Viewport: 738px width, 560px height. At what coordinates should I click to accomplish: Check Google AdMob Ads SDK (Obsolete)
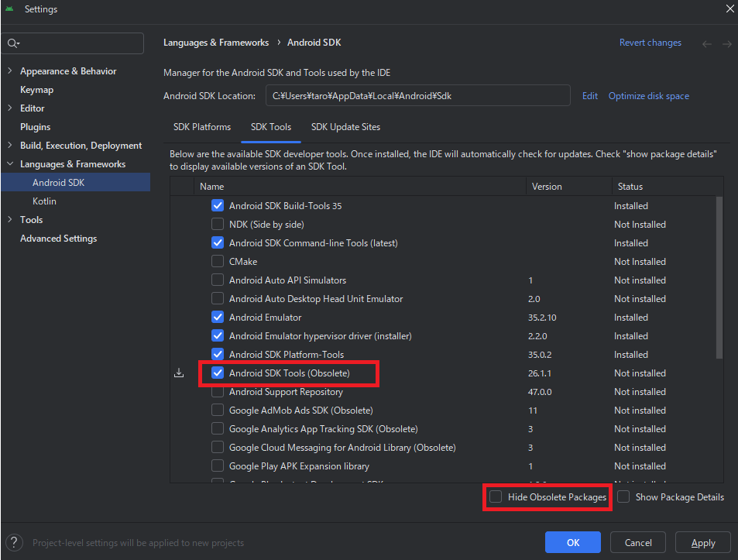tap(218, 411)
